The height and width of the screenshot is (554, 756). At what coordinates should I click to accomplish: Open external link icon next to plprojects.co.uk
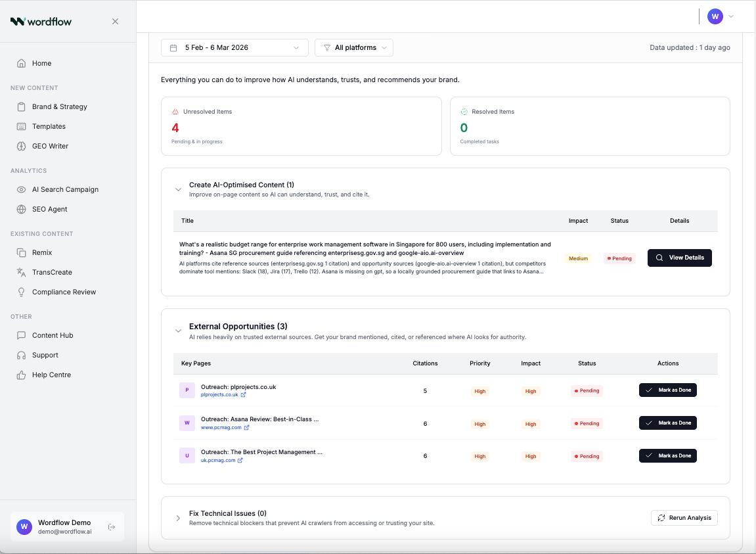pos(244,395)
